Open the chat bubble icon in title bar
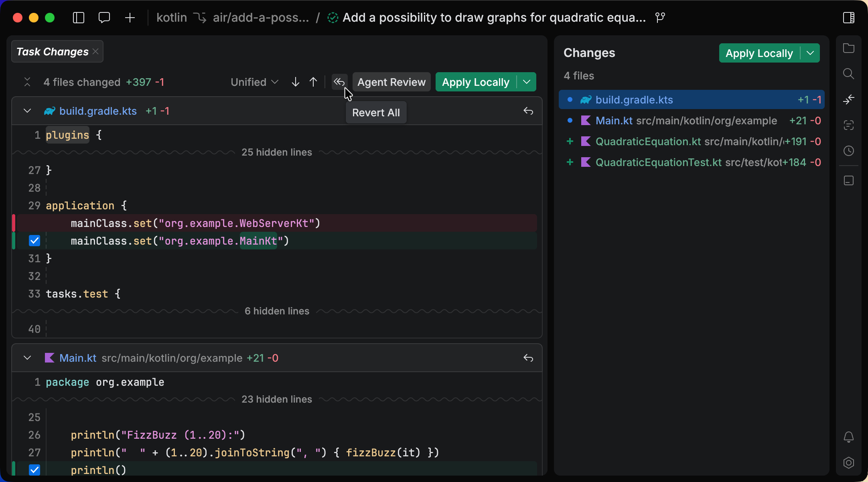Viewport: 868px width, 482px height. (x=104, y=18)
